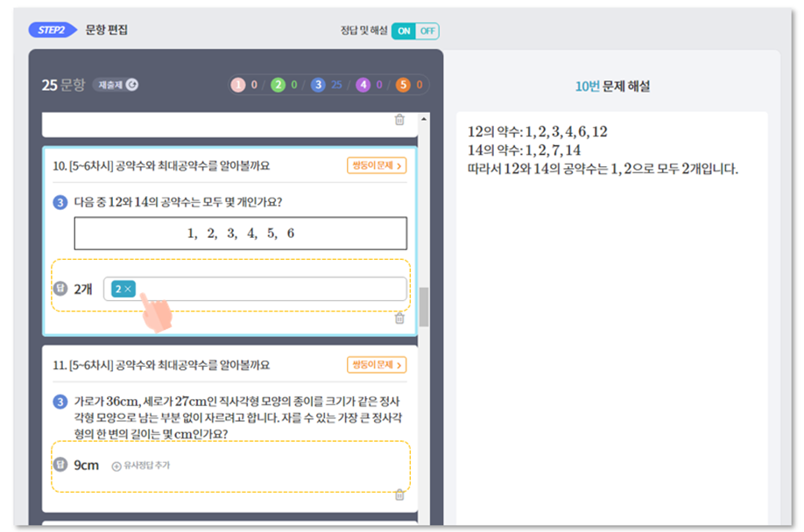
Task: Click difficulty 3 badge on question 11
Action: tap(60, 402)
